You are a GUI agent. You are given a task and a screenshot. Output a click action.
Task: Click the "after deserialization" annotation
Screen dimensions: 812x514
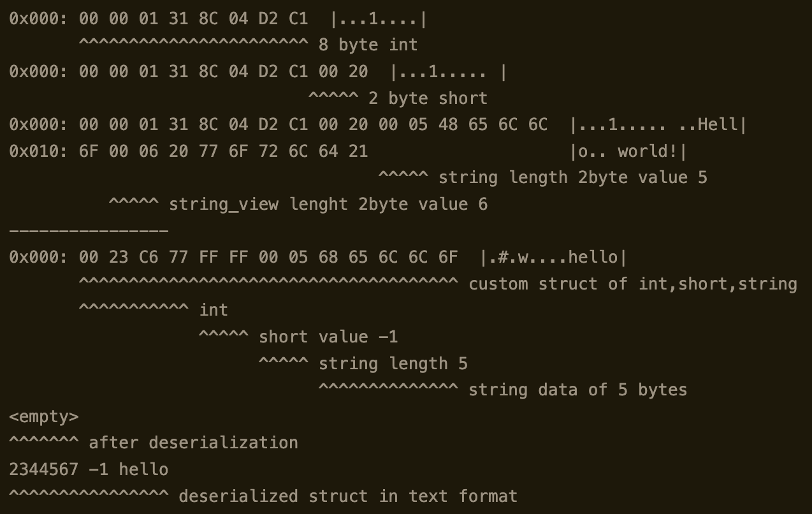click(x=193, y=443)
